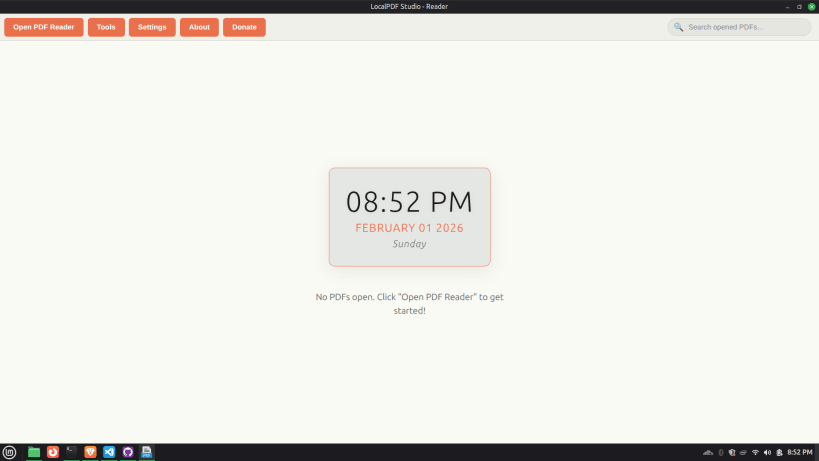Viewport: 819px width, 461px height.
Task: Open GitHub Desktop from taskbar
Action: click(128, 452)
